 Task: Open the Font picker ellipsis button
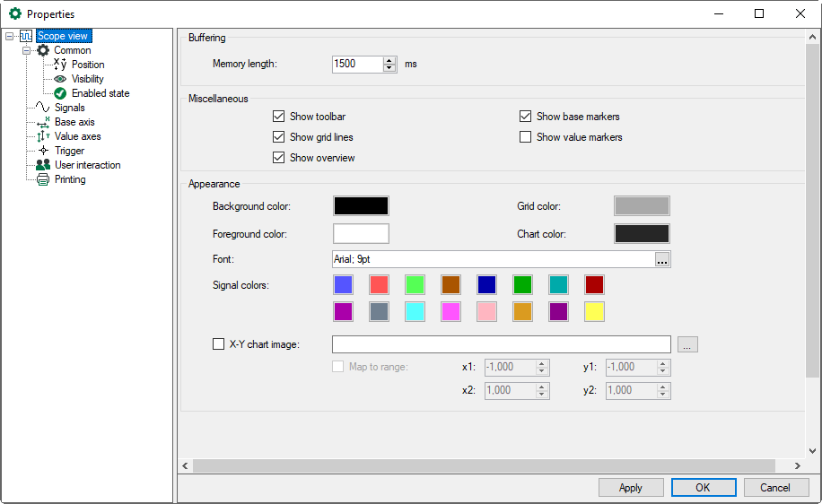[x=662, y=260]
